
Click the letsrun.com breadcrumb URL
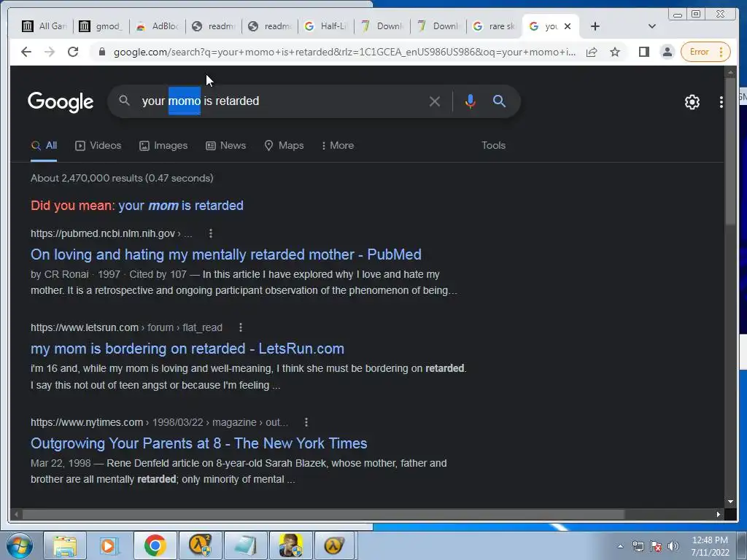(x=126, y=327)
